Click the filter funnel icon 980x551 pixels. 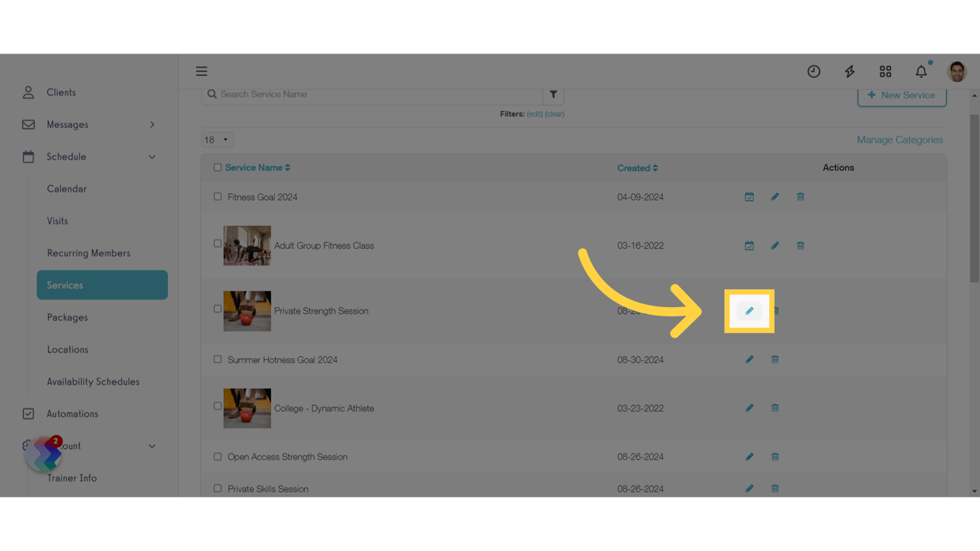pos(553,94)
